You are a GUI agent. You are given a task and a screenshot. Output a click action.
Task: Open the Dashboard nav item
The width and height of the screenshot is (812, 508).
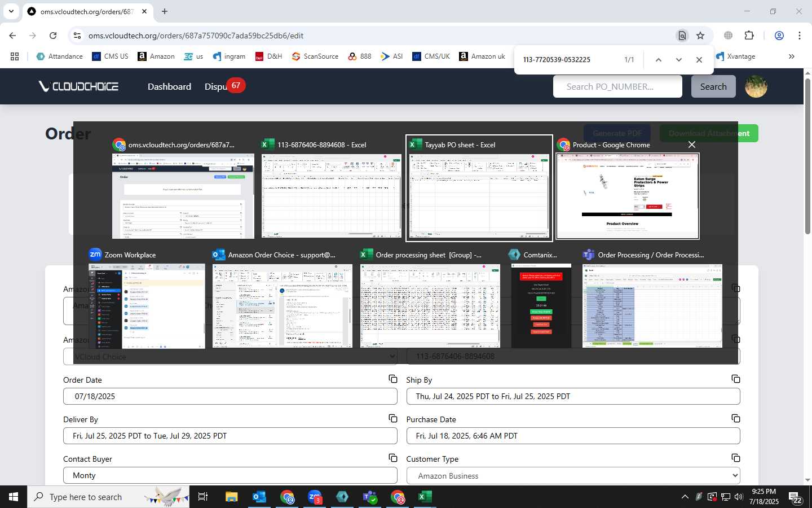coord(169,86)
